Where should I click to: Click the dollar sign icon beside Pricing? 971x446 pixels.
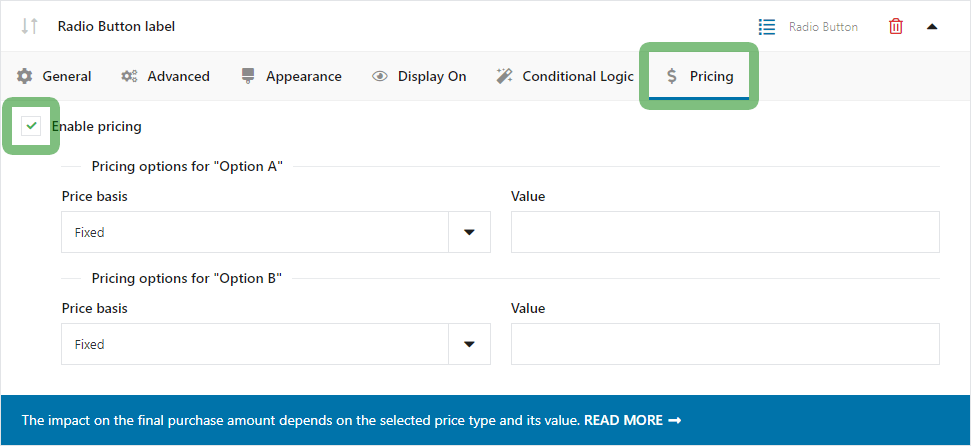(672, 76)
